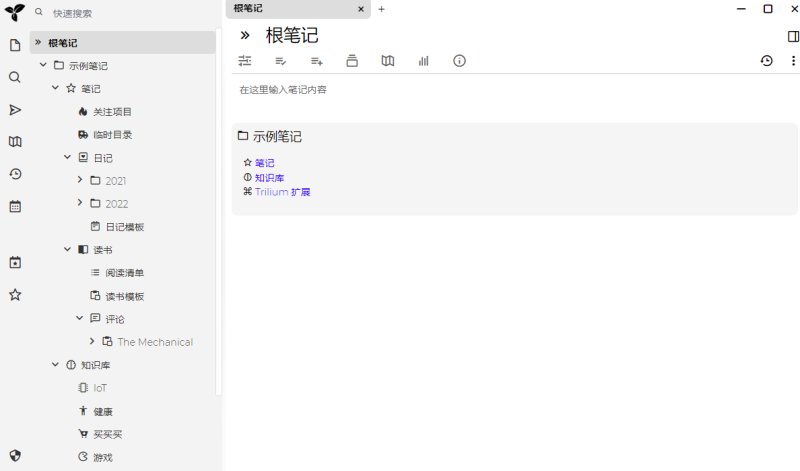Open owned attributes ribbon icon
This screenshot has height=471, width=800.
[x=281, y=61]
